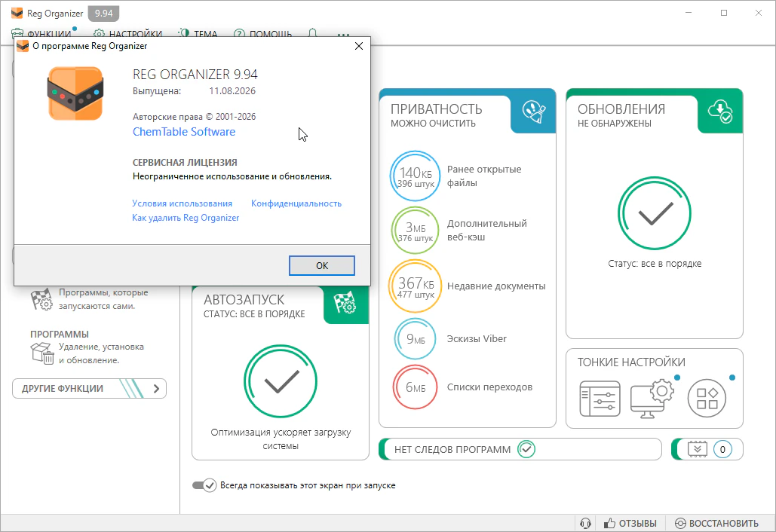Open the Программы sidebar section
This screenshot has width=776, height=532.
(60, 335)
